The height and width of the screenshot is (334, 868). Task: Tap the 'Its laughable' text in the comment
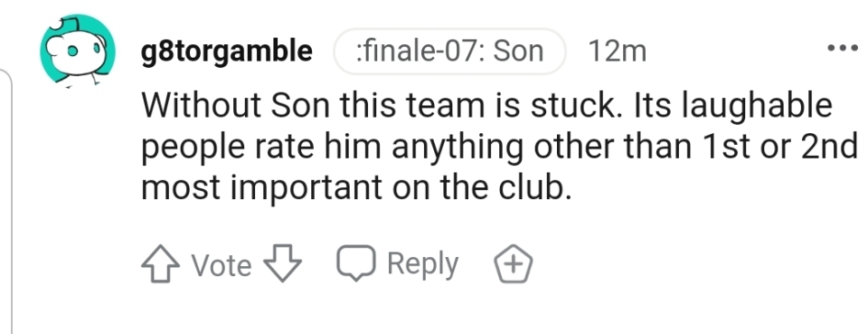tap(733, 106)
